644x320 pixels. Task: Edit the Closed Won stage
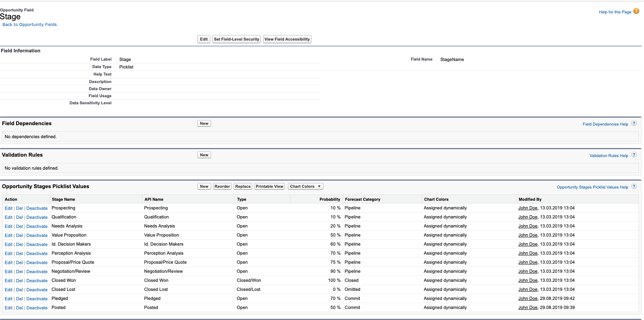(9, 281)
